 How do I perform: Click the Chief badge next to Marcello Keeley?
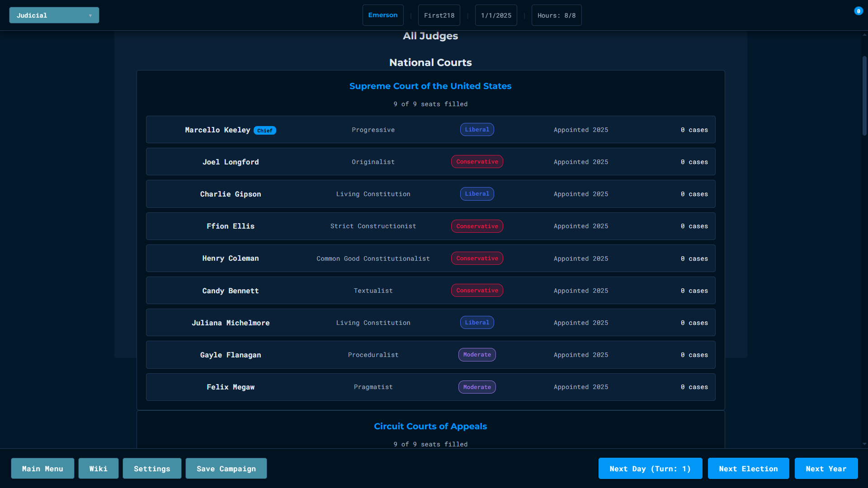point(264,131)
